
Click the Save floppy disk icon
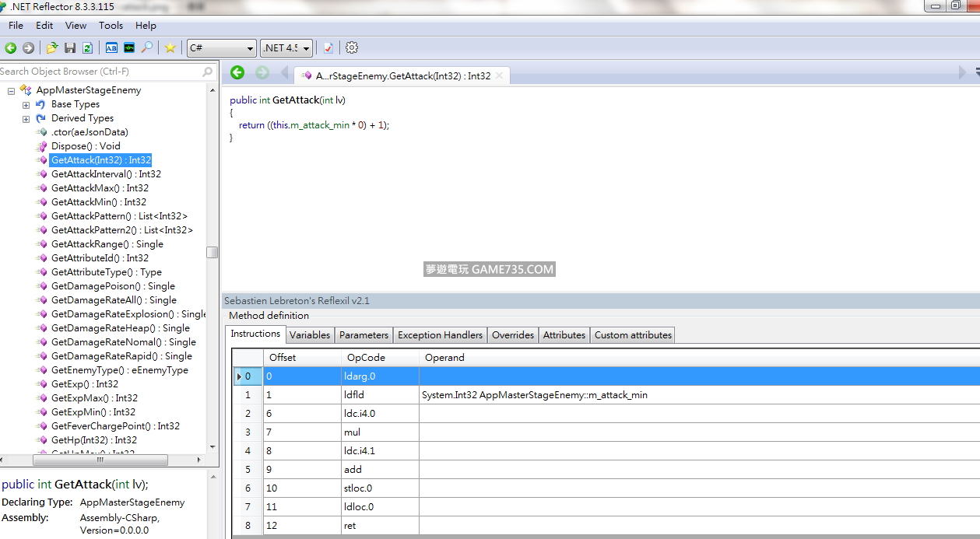(x=70, y=48)
